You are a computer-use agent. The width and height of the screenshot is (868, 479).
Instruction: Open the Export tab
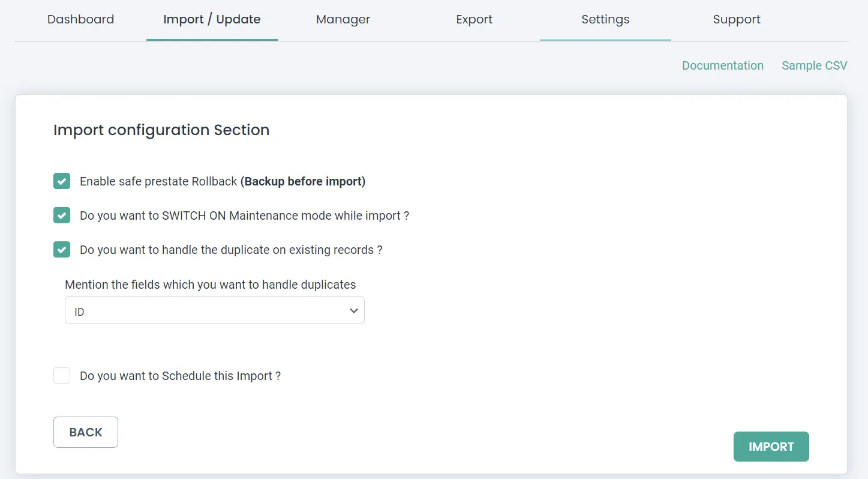(x=474, y=19)
